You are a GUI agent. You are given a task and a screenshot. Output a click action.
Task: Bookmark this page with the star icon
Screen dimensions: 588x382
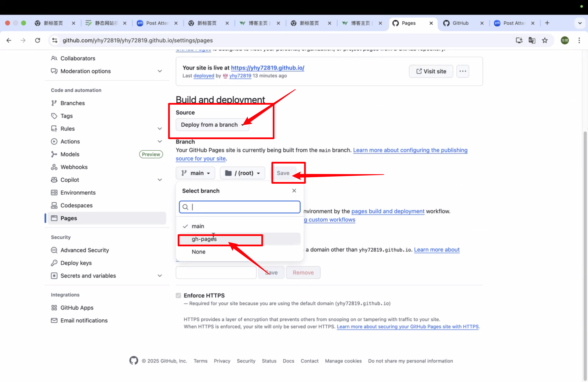click(545, 40)
